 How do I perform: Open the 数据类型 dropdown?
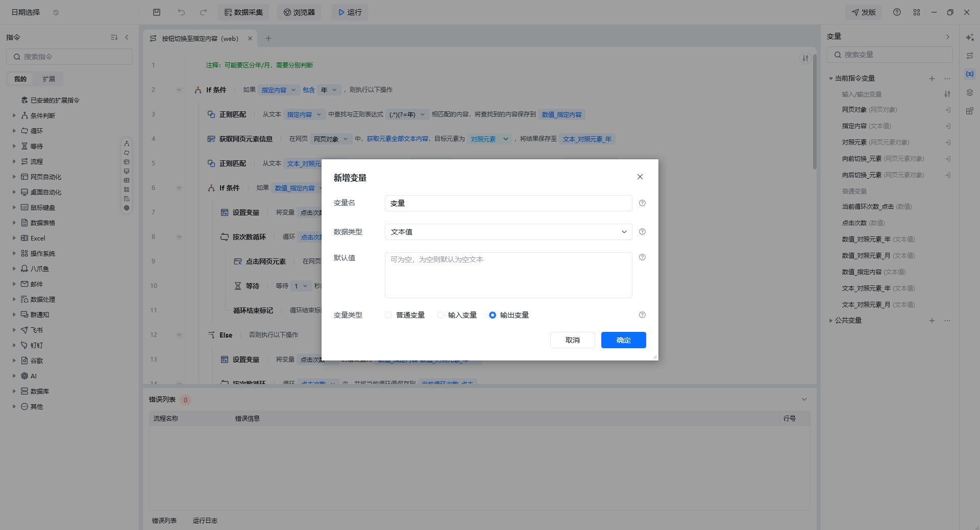coord(508,232)
